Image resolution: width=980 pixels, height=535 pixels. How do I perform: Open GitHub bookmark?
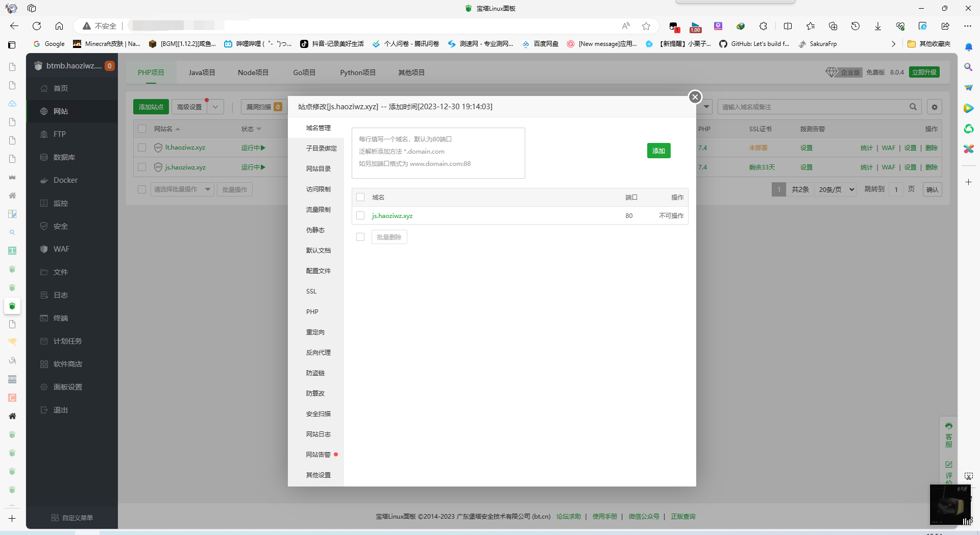point(754,44)
